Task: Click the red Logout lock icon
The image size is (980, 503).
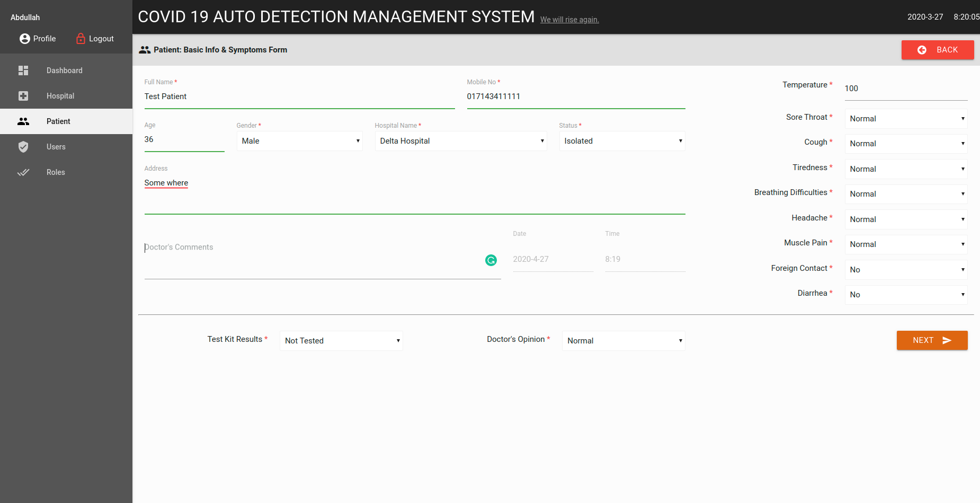Action: point(81,38)
